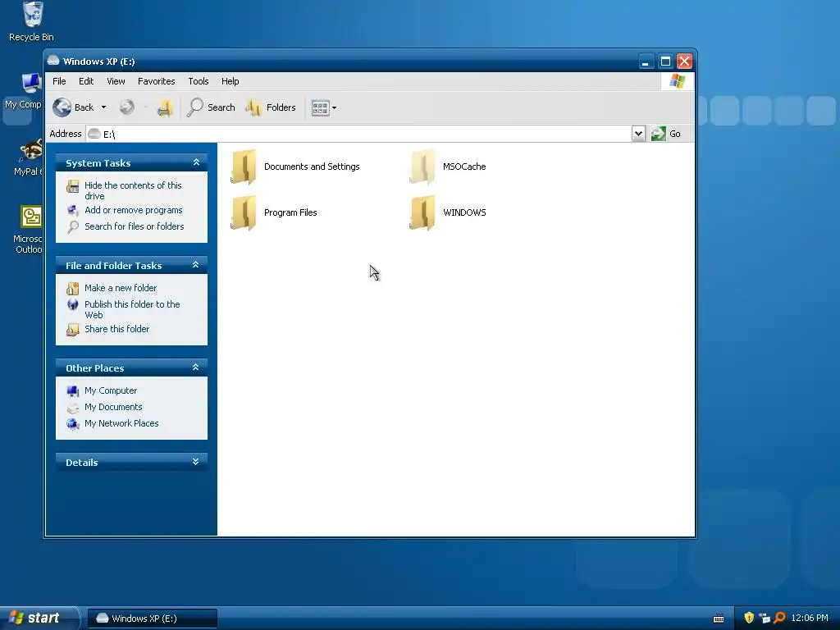Click Search for files or folders link
This screenshot has height=630, width=840.
click(x=134, y=226)
